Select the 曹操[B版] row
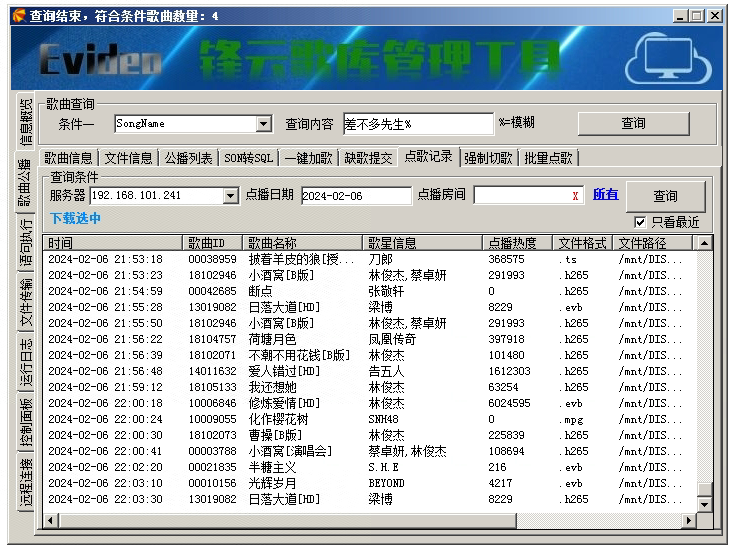 (x=369, y=435)
